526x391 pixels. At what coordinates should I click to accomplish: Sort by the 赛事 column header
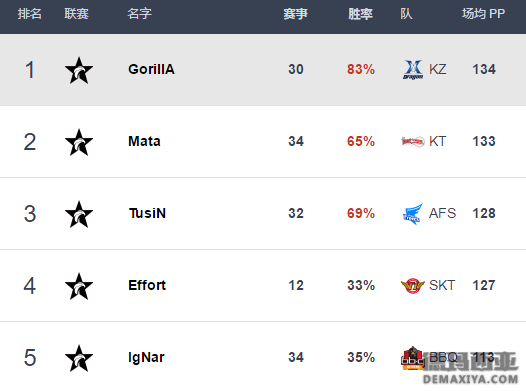pos(295,14)
